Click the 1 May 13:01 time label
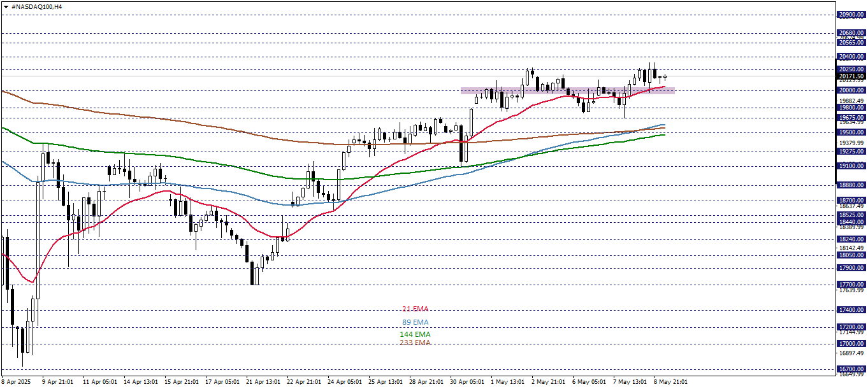The width and height of the screenshot is (868, 389). [x=507, y=382]
